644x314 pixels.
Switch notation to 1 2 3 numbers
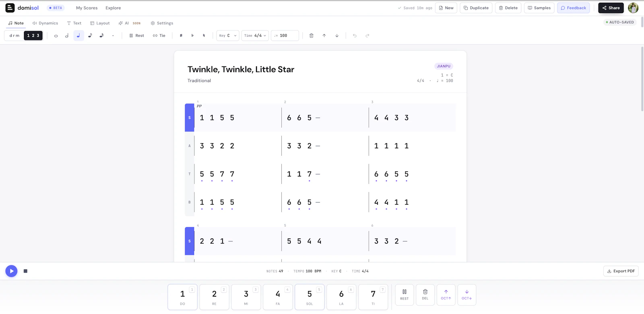coord(33,35)
